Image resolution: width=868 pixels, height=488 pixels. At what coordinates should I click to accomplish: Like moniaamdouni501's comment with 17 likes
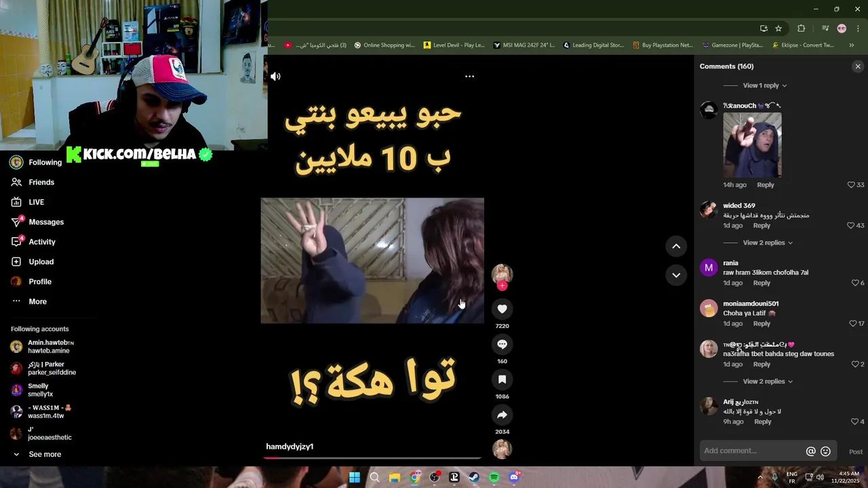853,324
